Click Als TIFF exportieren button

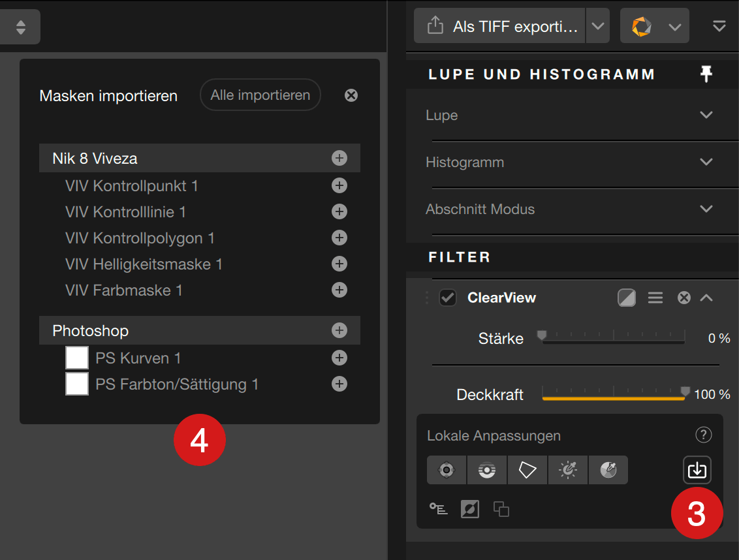499,26
